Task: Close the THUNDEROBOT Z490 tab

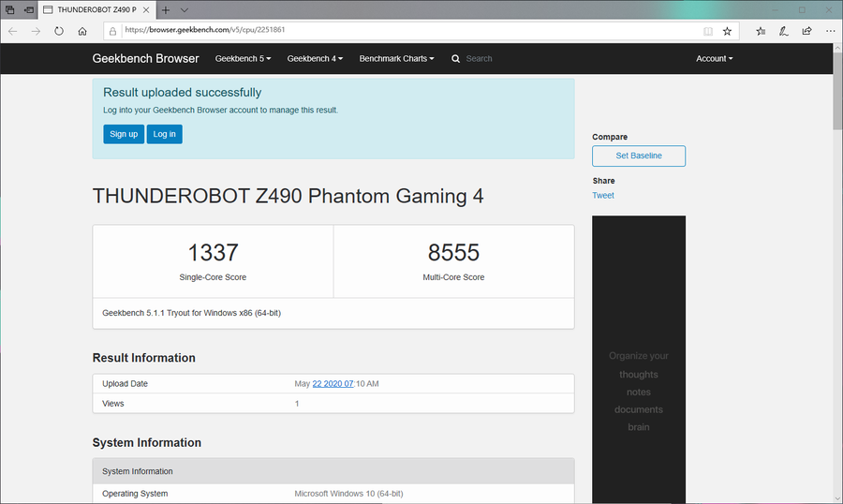Action: [146, 9]
